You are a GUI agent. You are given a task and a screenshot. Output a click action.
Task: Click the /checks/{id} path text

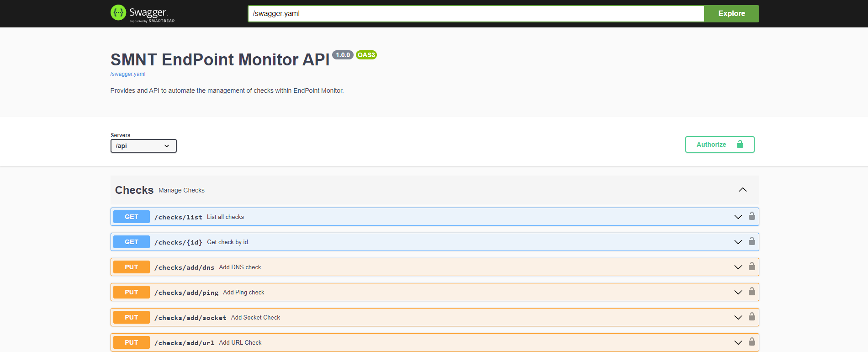click(178, 242)
